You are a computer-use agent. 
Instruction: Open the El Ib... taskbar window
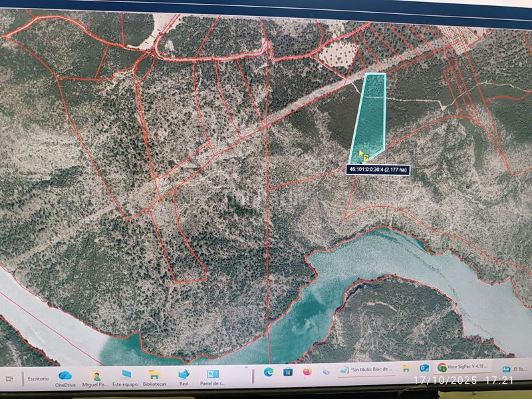click(516, 368)
